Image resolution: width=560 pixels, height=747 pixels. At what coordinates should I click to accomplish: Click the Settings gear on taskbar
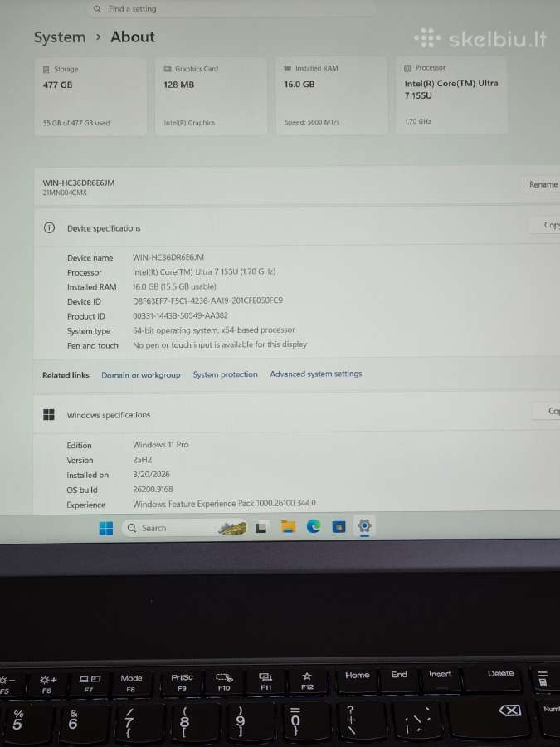[364, 526]
